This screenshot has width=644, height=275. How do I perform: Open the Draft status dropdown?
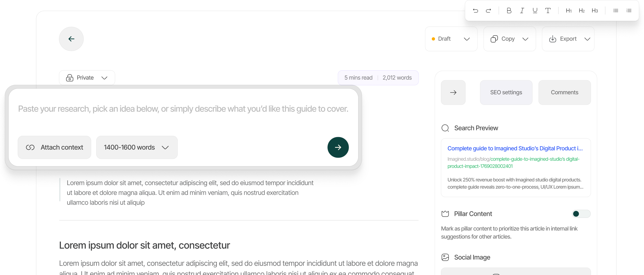pyautogui.click(x=451, y=39)
